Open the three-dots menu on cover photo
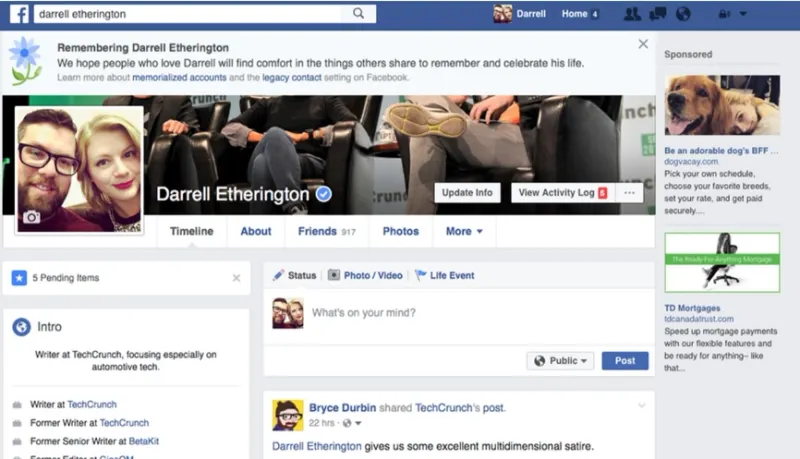The height and width of the screenshot is (459, 800). (x=630, y=193)
